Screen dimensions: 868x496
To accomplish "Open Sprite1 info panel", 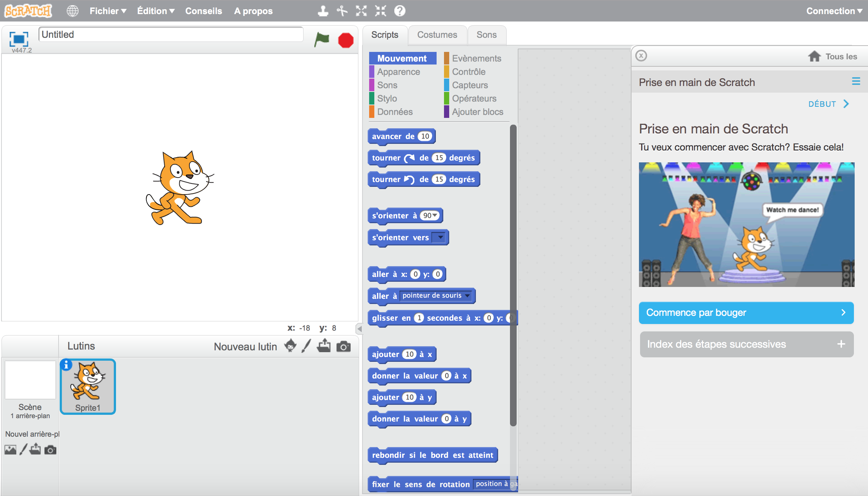I will point(66,365).
